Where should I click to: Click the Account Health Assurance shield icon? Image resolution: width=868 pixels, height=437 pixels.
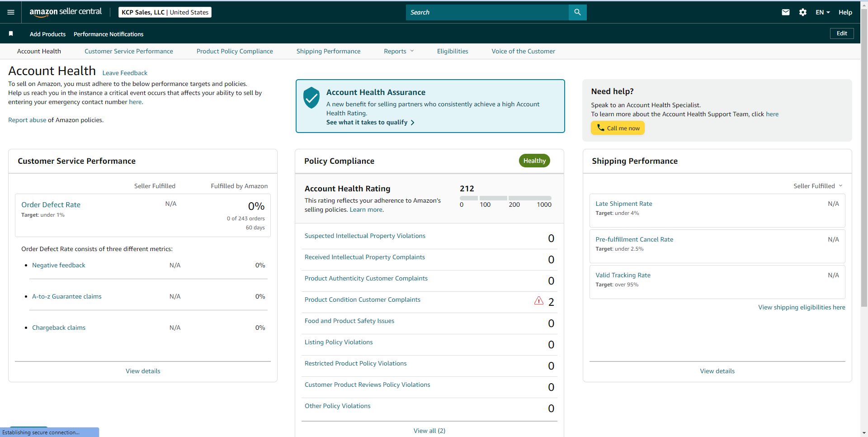point(311,98)
